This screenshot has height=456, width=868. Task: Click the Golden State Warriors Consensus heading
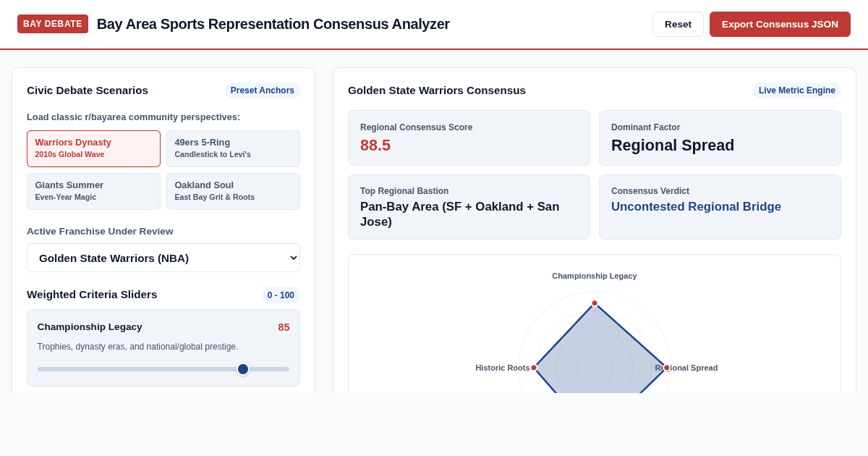[437, 90]
